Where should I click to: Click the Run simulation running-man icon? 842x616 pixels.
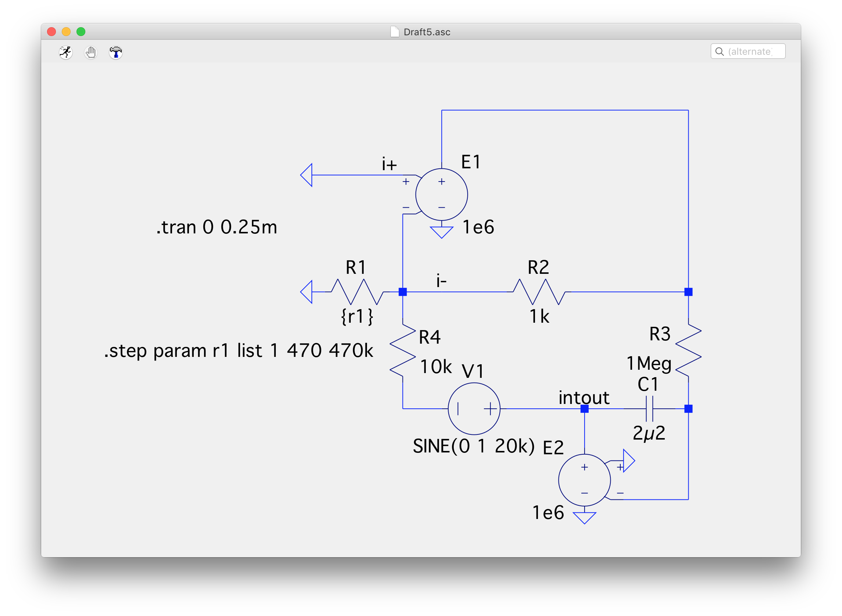click(66, 52)
